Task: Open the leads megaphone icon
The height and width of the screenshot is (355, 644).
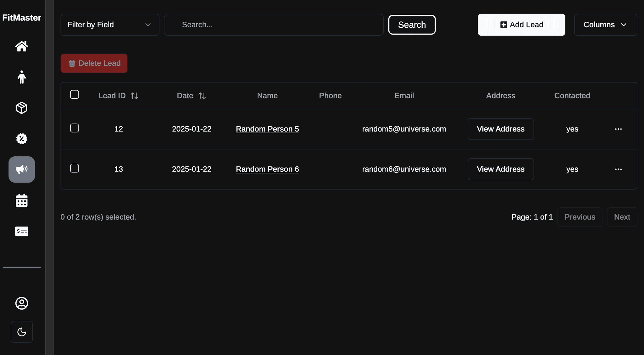Action: (x=22, y=170)
